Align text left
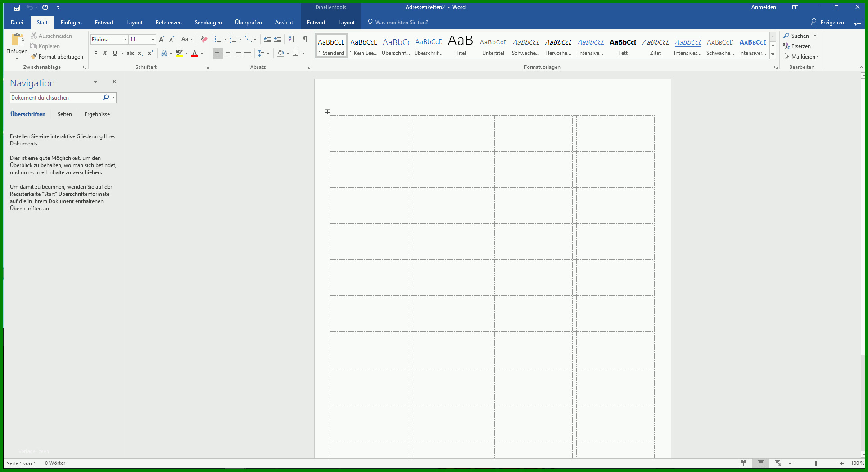 pos(218,53)
